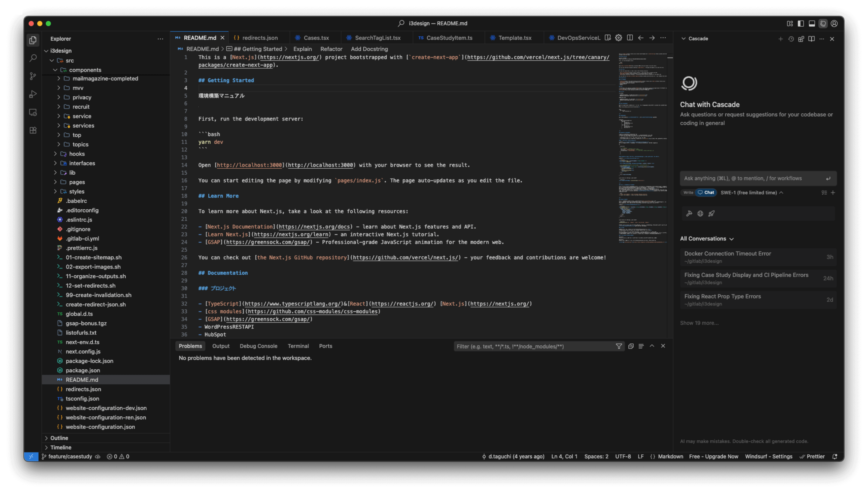Open the filter options funnel in Problems
The image size is (868, 493).
619,346
